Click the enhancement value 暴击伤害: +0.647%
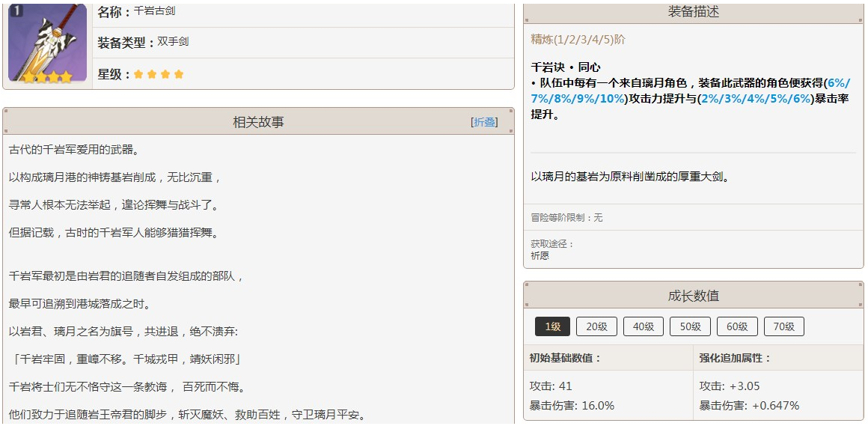 click(749, 405)
